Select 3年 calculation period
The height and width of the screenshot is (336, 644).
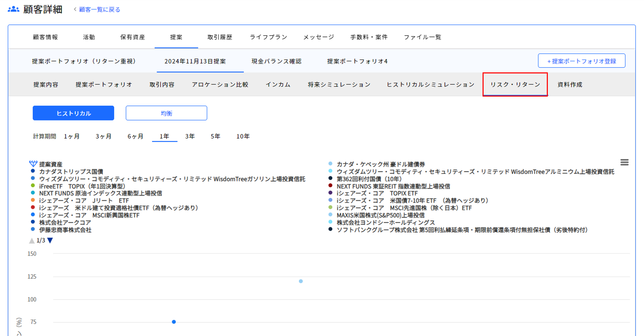190,136
